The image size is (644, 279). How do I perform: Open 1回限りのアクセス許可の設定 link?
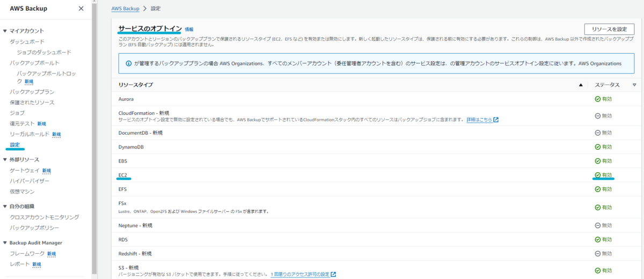point(300,274)
